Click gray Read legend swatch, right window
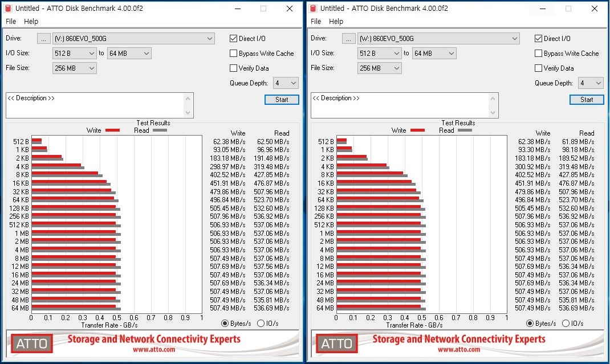The height and width of the screenshot is (364, 610). pyautogui.click(x=465, y=130)
